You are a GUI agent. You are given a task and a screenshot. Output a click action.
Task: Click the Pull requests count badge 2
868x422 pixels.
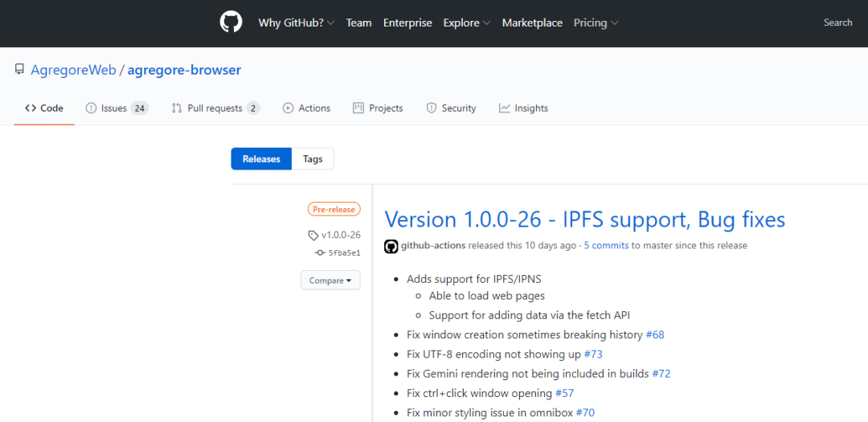click(x=253, y=109)
